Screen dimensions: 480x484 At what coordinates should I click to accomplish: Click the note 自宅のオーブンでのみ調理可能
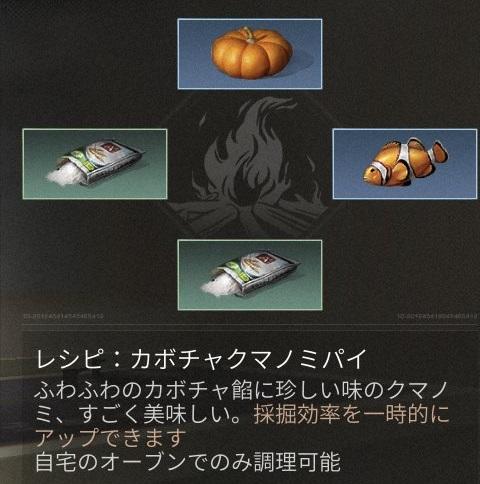188,461
